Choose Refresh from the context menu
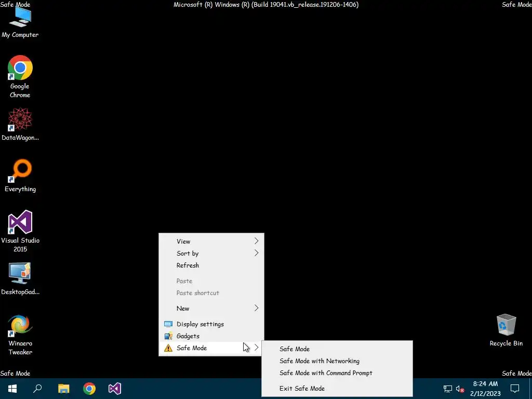532x399 pixels. (211, 265)
